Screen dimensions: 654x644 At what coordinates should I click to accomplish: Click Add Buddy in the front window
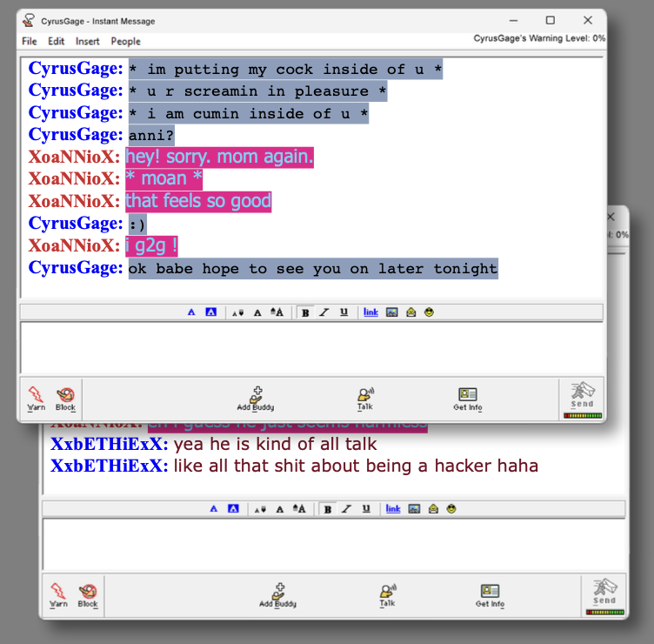(255, 398)
